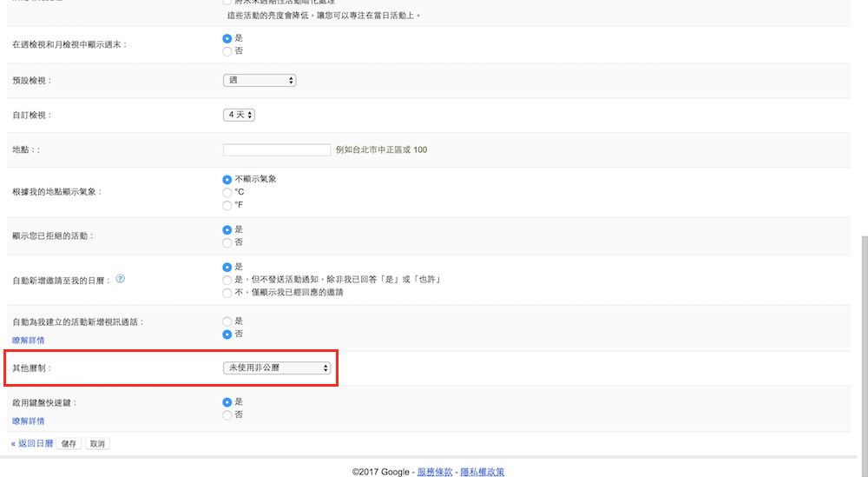868x477 pixels.
Task: Open the 隱私權政策 footer link
Action: [482, 472]
